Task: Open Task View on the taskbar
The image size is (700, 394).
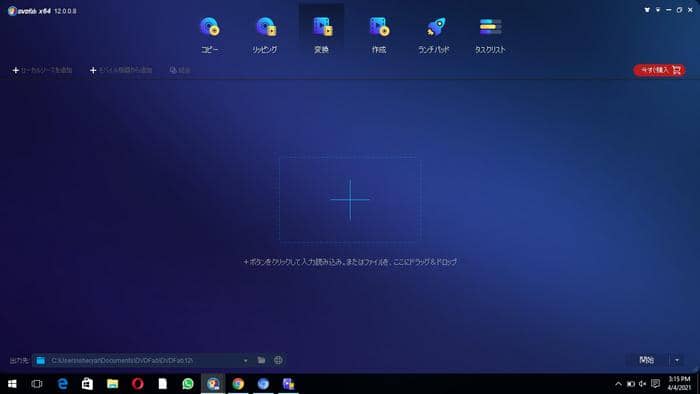Action: click(x=37, y=384)
